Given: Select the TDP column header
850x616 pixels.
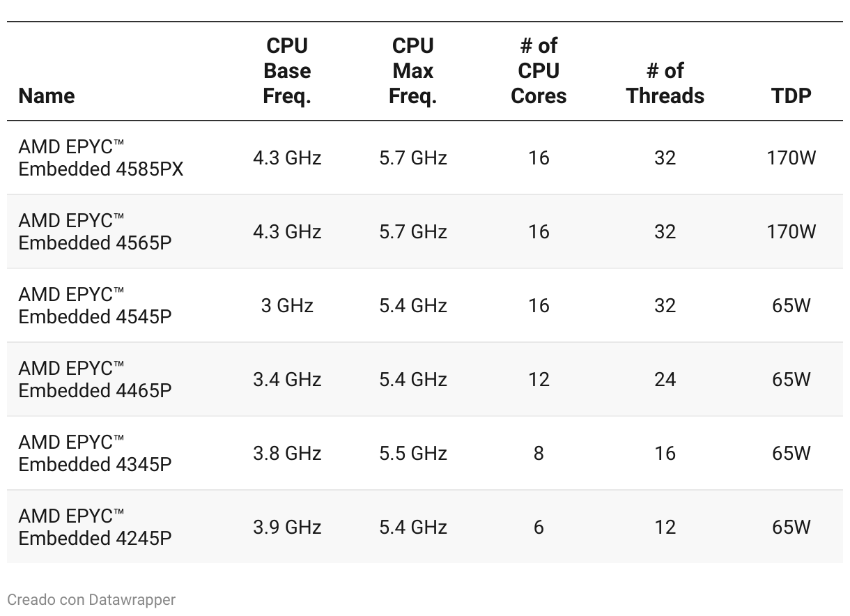Looking at the screenshot, I should coord(791,96).
